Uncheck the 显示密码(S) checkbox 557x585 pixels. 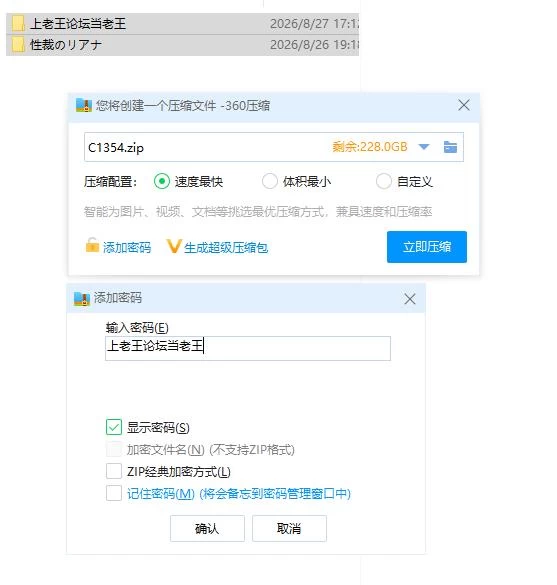[114, 427]
